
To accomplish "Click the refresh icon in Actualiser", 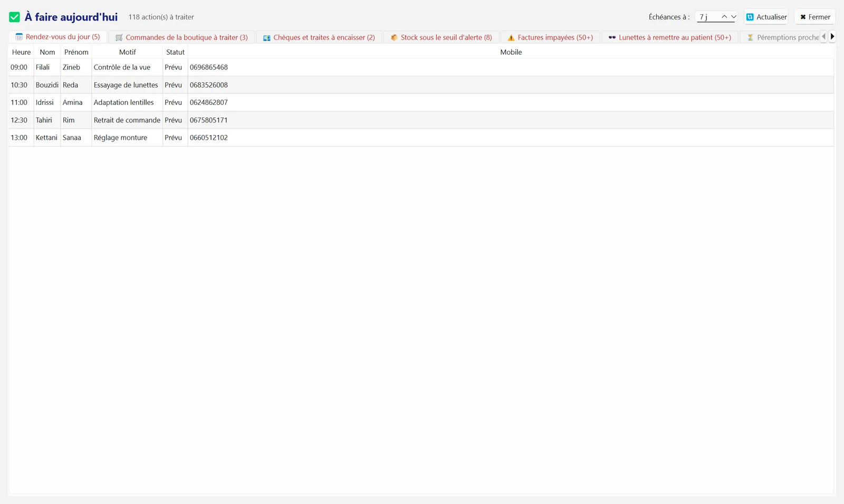I will (x=750, y=17).
